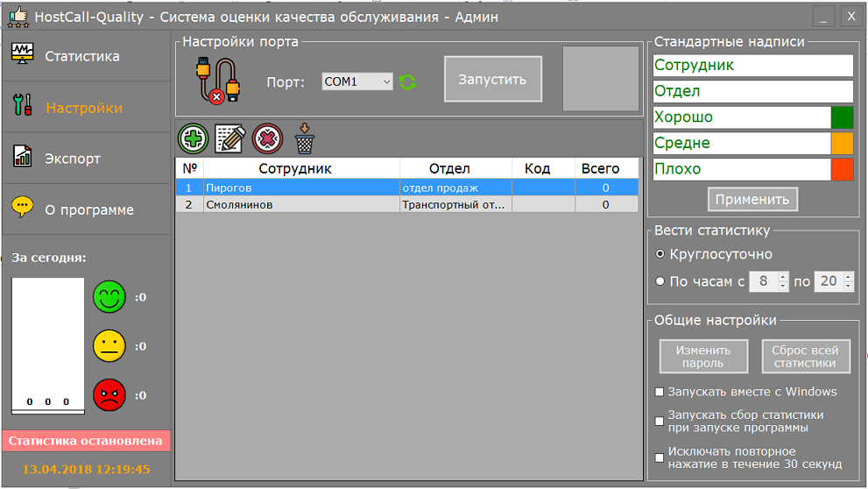This screenshot has height=489, width=868.
Task: Click the № column header
Action: [190, 168]
